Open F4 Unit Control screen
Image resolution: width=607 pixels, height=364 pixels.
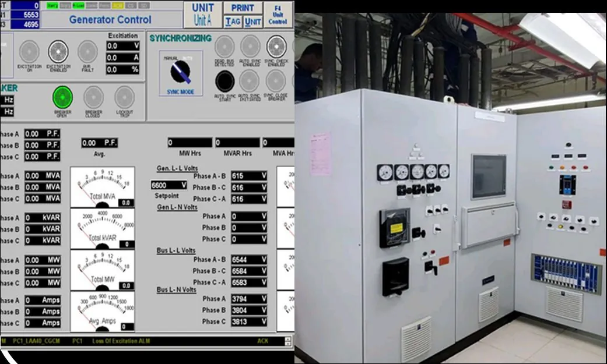point(278,15)
